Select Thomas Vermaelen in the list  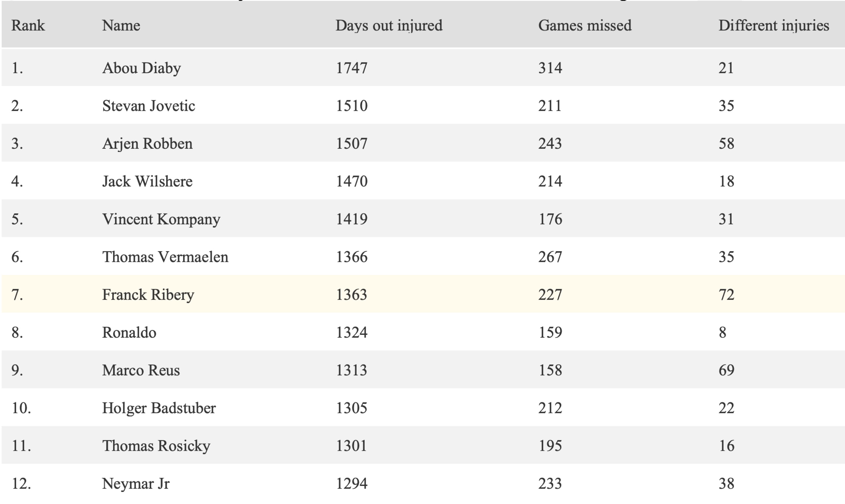[x=165, y=257]
